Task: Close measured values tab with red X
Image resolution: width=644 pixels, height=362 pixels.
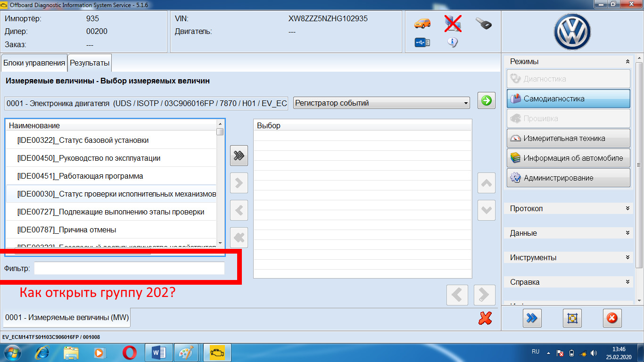Action: (485, 319)
